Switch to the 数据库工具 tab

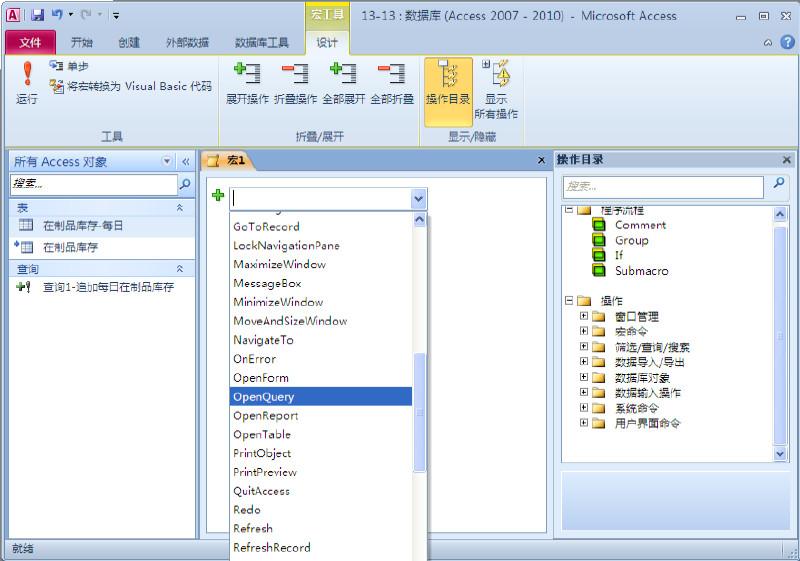click(x=261, y=42)
